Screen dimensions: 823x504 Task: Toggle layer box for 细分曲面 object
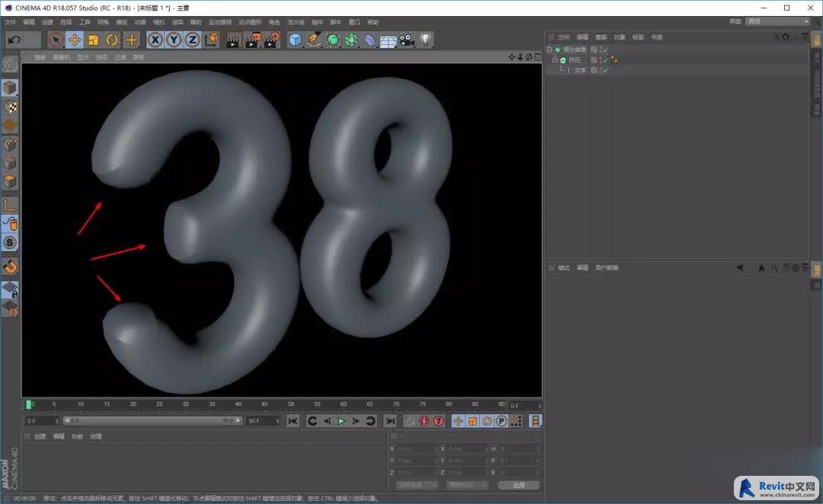[594, 49]
